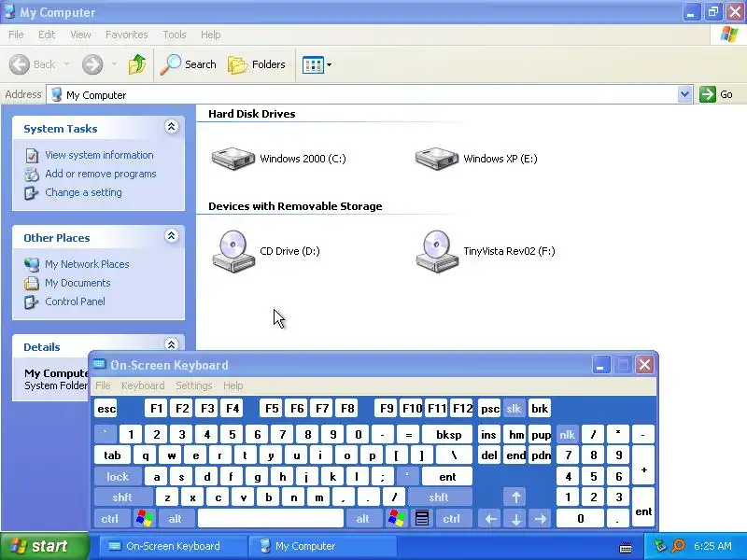Open the Forward history dropdown arrow
This screenshot has height=560, width=747.
coord(114,64)
